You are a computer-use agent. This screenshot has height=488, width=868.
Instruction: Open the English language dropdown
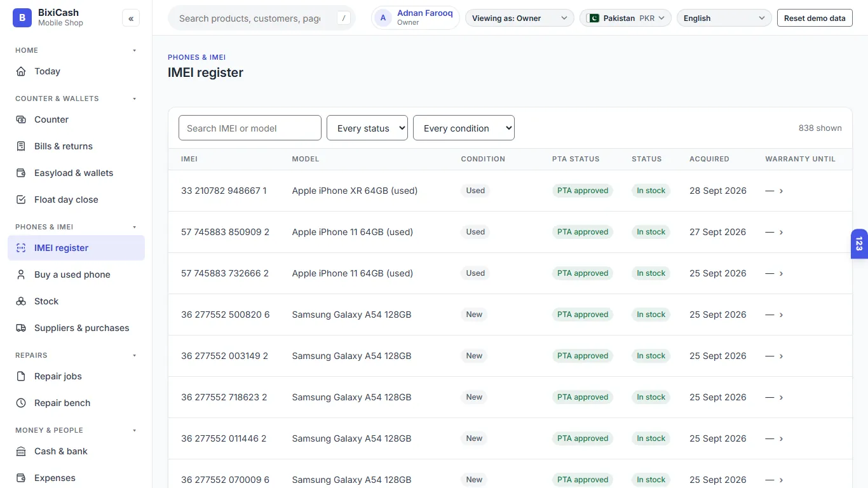pos(724,18)
